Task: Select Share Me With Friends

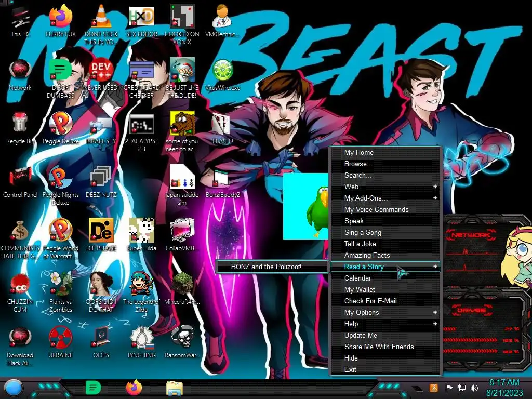Action: [x=385, y=347]
